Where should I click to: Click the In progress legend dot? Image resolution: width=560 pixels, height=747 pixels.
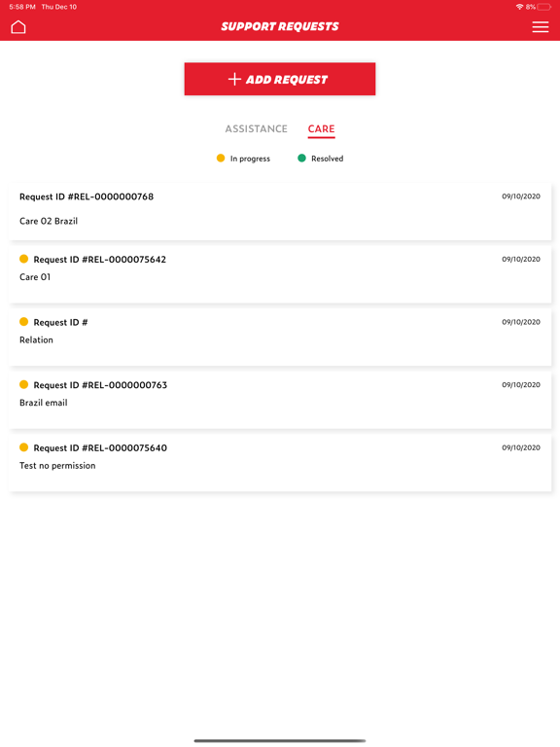pos(221,159)
